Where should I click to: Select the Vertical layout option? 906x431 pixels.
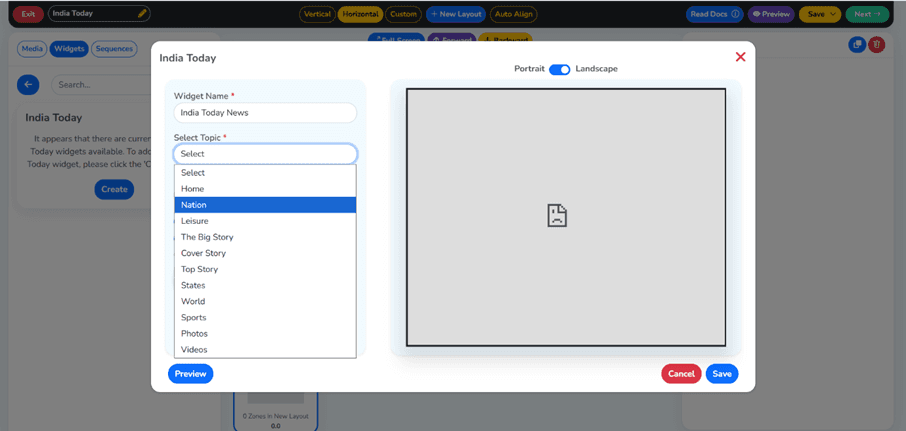(x=317, y=14)
